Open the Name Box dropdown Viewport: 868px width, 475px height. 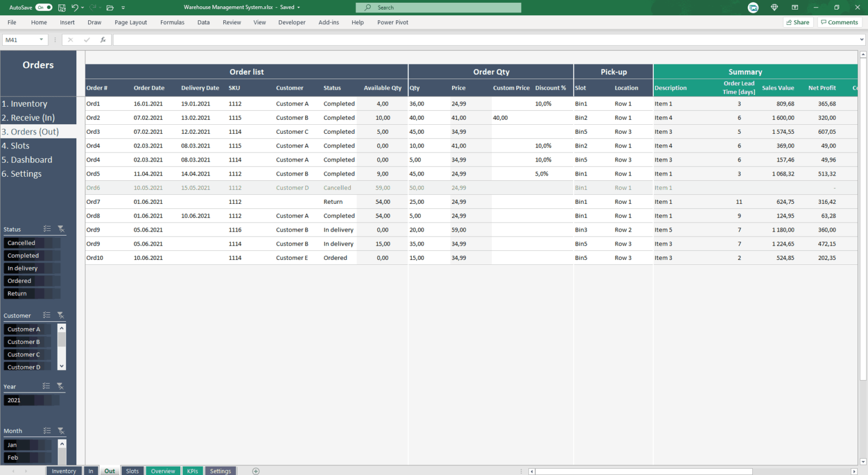pos(41,40)
